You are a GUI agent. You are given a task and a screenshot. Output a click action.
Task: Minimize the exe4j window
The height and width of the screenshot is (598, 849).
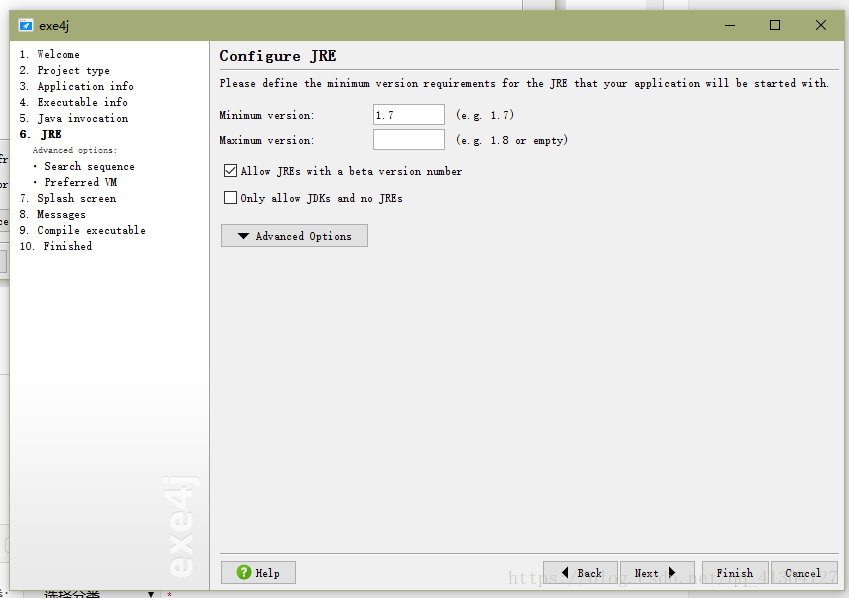[730, 25]
